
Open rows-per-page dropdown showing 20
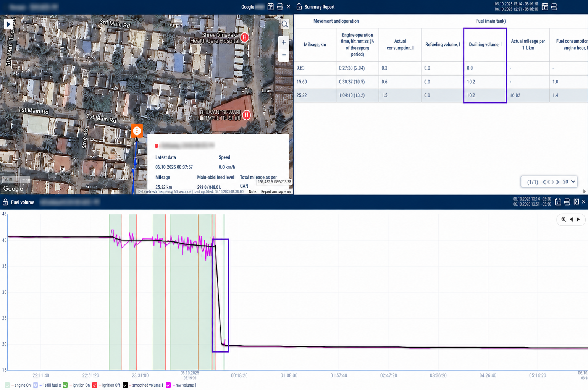[x=569, y=182]
